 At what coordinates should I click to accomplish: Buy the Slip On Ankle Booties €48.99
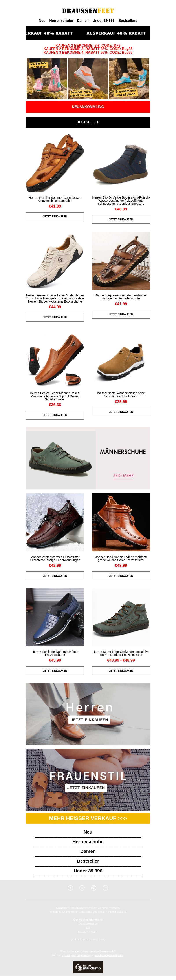coord(121,219)
